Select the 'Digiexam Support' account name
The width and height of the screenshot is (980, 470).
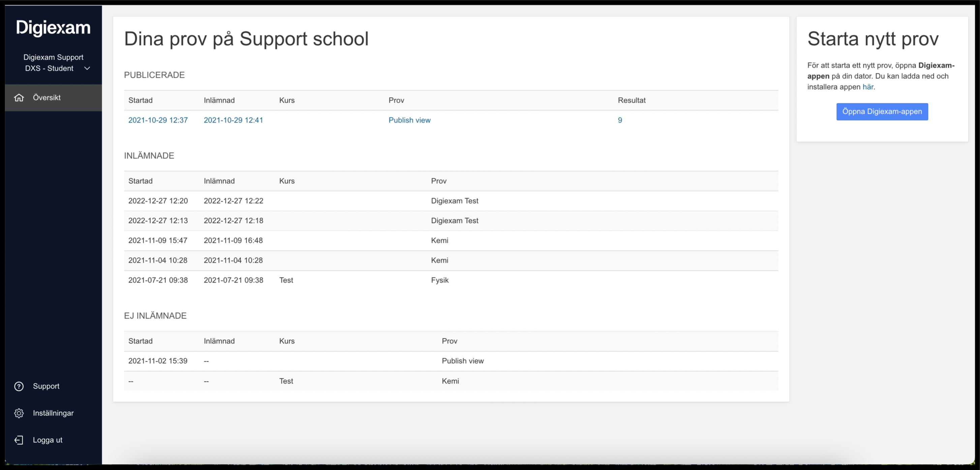[53, 57]
